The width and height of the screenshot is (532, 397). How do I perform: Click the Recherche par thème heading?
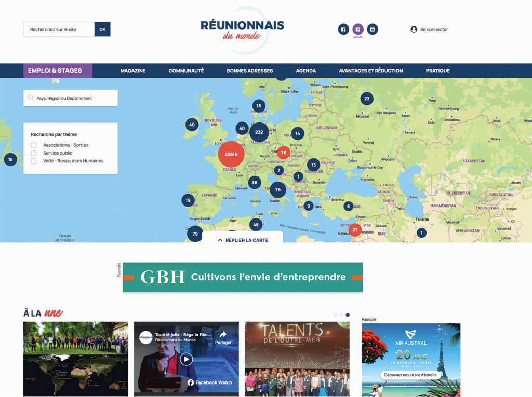[54, 134]
